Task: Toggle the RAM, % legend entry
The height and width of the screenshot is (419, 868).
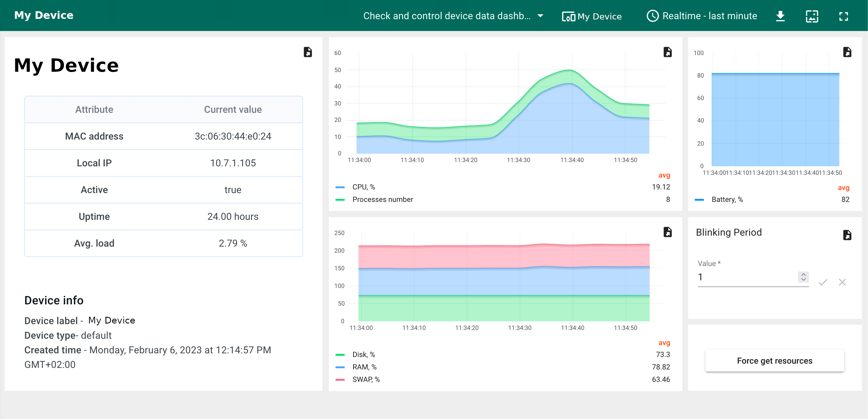Action: [x=364, y=367]
